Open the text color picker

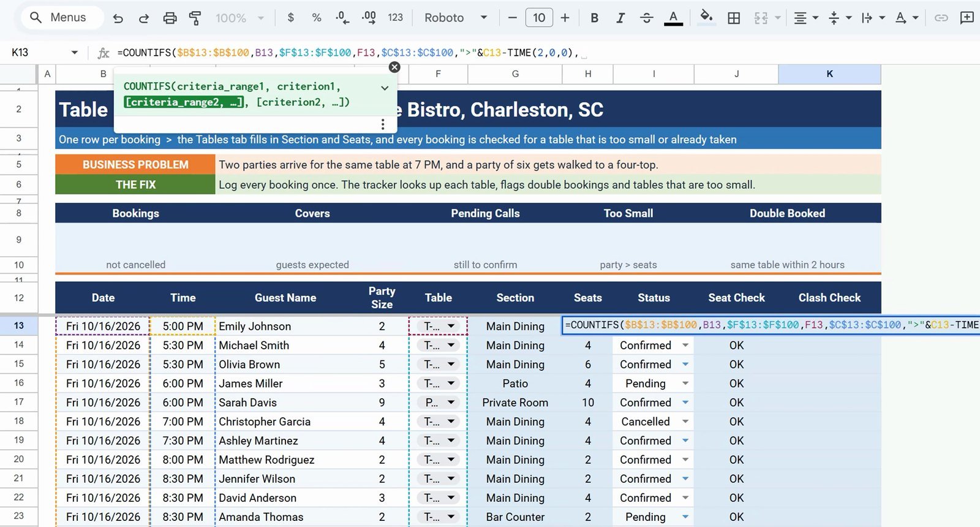pos(673,18)
